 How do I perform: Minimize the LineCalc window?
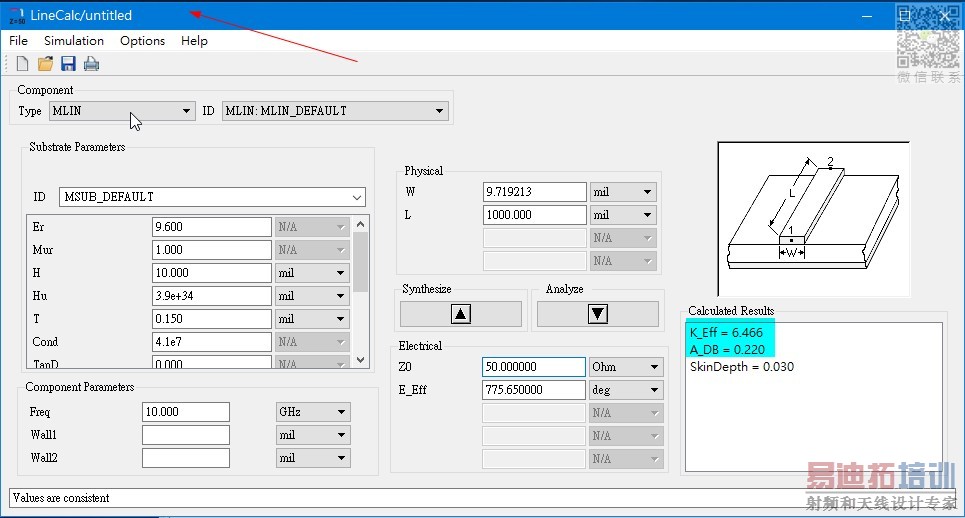click(x=867, y=15)
